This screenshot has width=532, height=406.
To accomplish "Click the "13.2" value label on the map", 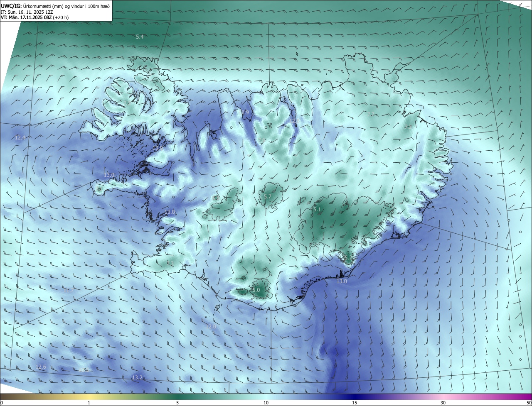I will (x=137, y=378).
